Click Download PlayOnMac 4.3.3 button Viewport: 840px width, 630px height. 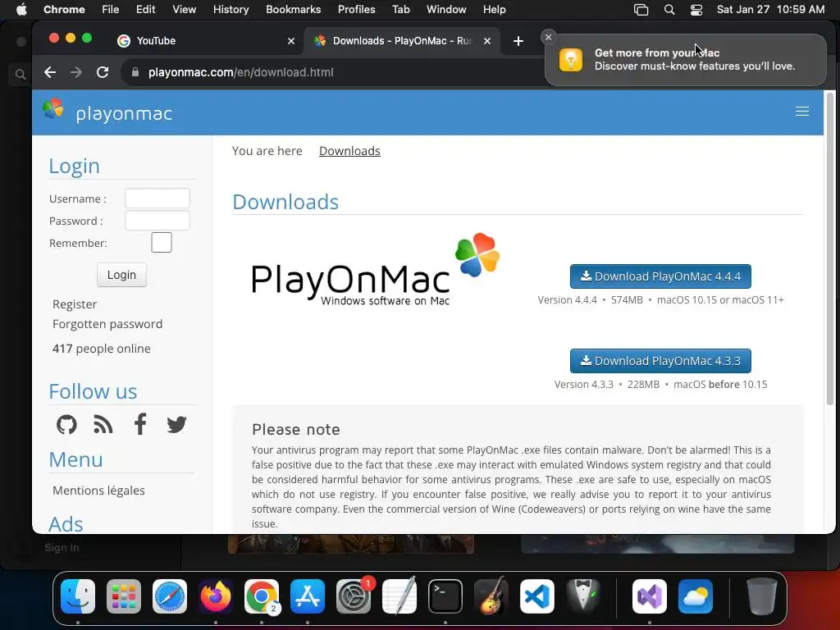point(660,361)
